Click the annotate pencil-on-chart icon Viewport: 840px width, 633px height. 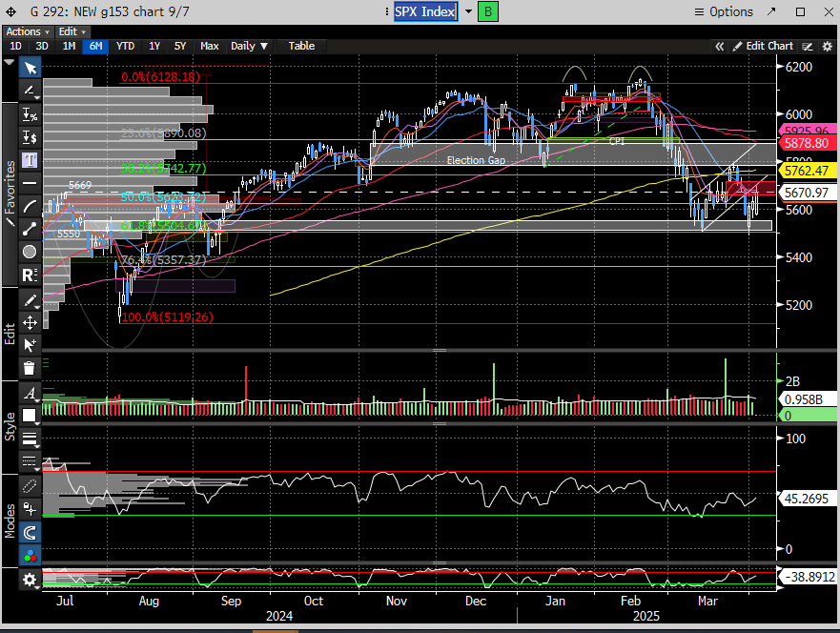click(808, 47)
